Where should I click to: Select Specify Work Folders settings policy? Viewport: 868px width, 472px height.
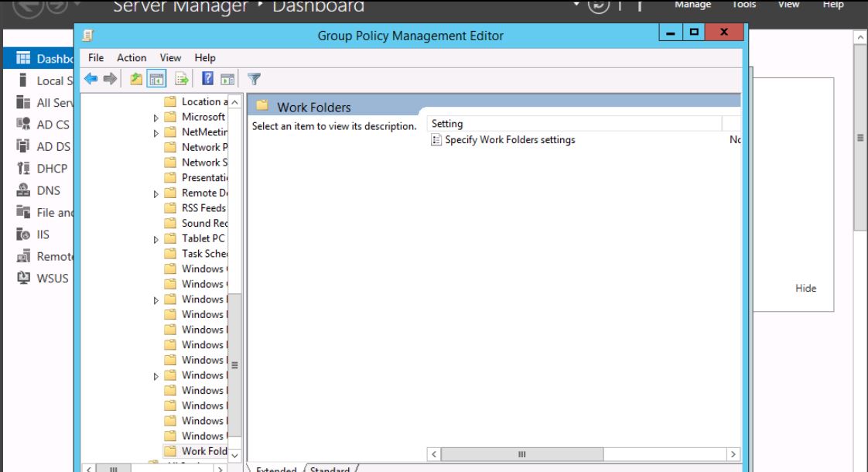510,140
